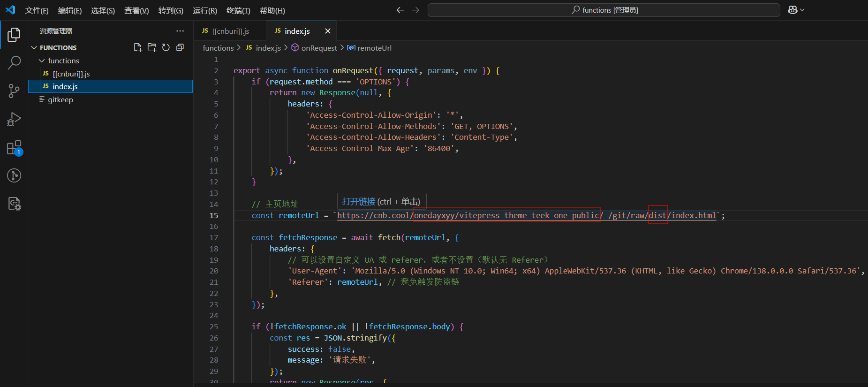Click 'Access-Control-Allow-Origin' header text
The height and width of the screenshot is (387, 868).
pyautogui.click(x=371, y=115)
